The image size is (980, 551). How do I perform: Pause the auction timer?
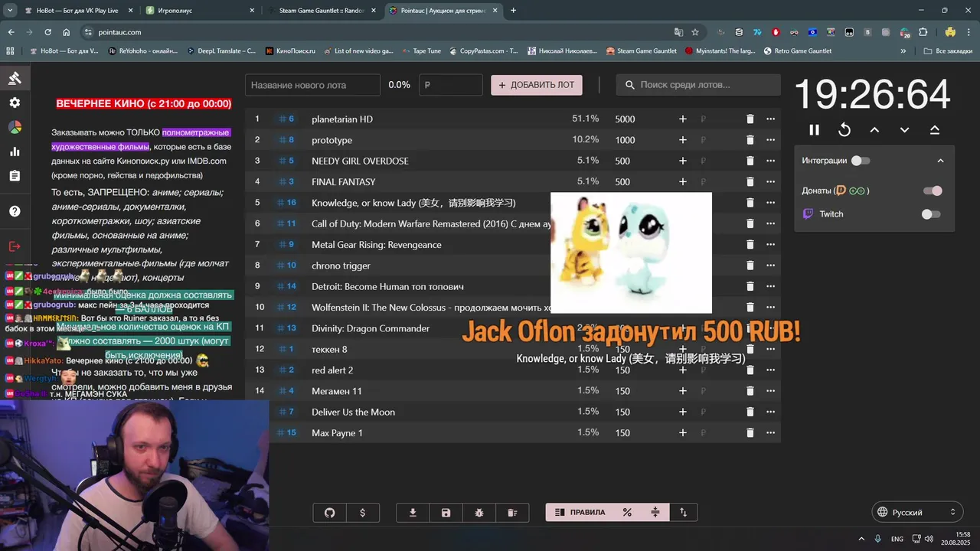click(x=814, y=130)
